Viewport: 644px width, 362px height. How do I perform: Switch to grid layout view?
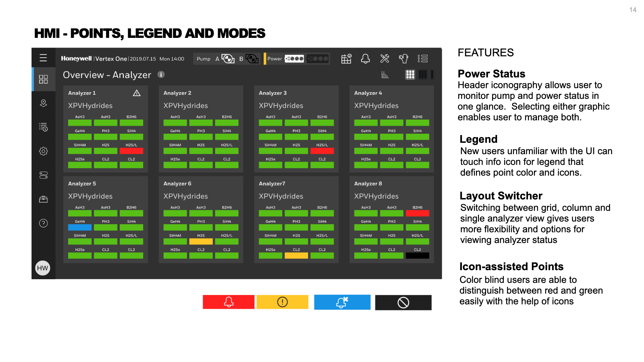pos(410,74)
